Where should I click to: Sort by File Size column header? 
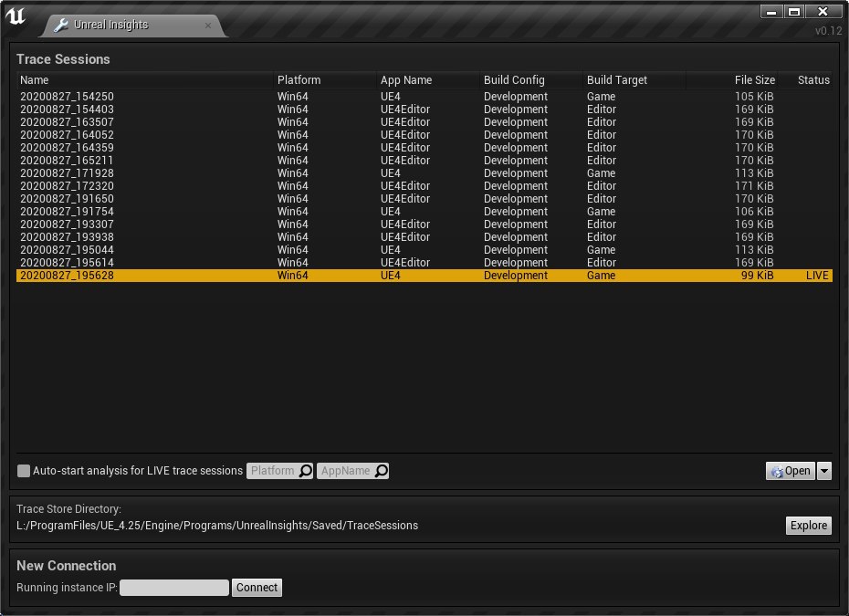[x=732, y=80]
